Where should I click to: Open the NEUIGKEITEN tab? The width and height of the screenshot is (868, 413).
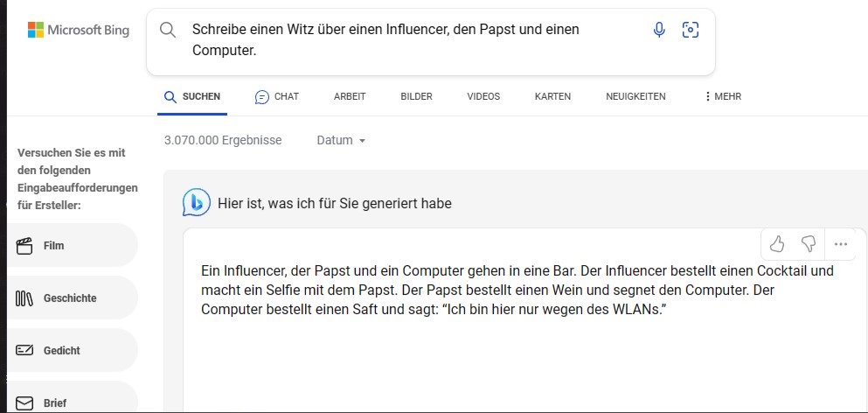[635, 96]
